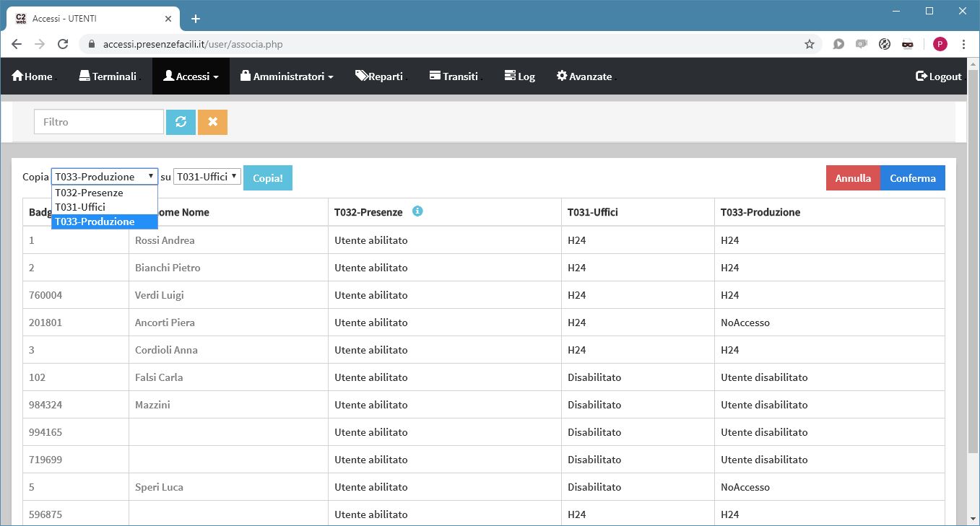Click inside the Filtro input field
The height and width of the screenshot is (526, 980).
pos(99,122)
